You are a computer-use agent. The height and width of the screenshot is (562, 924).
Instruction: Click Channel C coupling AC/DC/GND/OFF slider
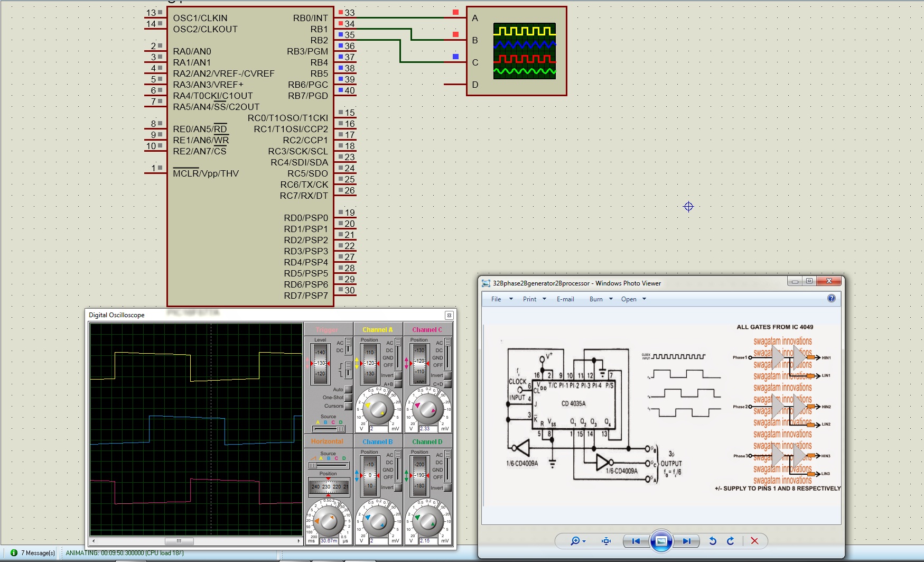(x=447, y=354)
